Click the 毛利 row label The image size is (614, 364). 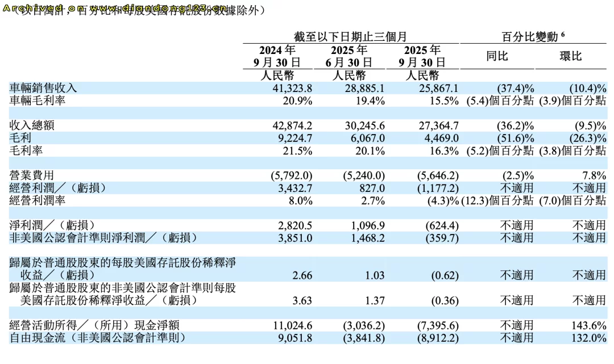tap(19, 138)
